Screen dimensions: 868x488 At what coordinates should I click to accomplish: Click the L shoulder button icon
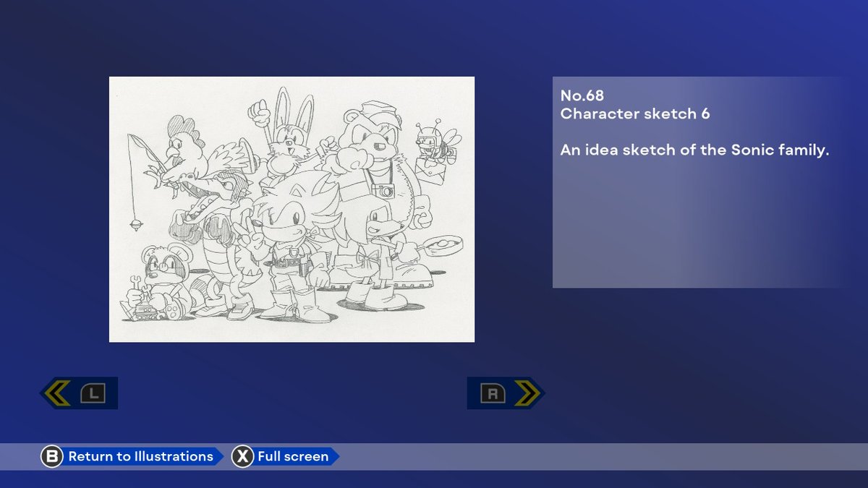tap(93, 393)
